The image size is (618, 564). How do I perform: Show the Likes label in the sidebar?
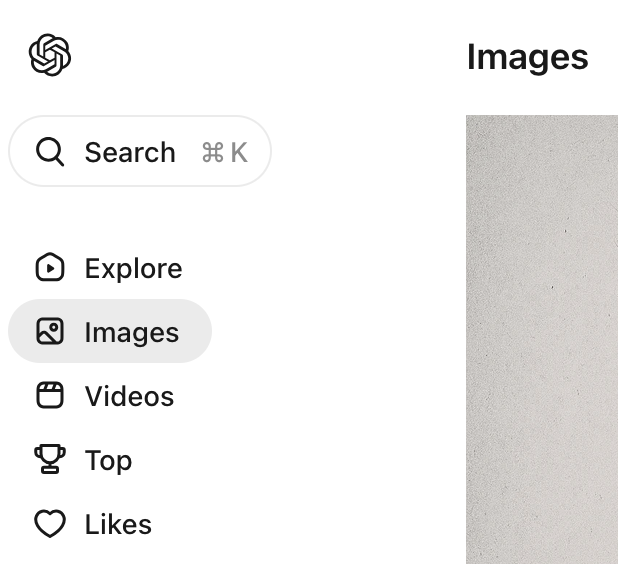[x=118, y=524]
